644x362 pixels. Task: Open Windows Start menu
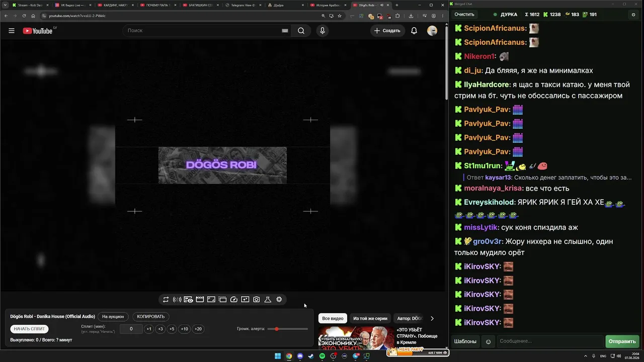(x=278, y=356)
